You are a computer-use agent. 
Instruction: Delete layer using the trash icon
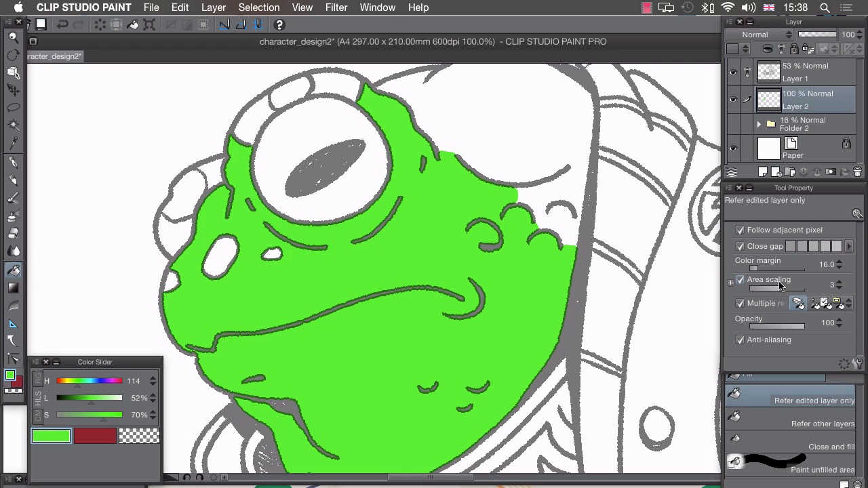coord(857,172)
